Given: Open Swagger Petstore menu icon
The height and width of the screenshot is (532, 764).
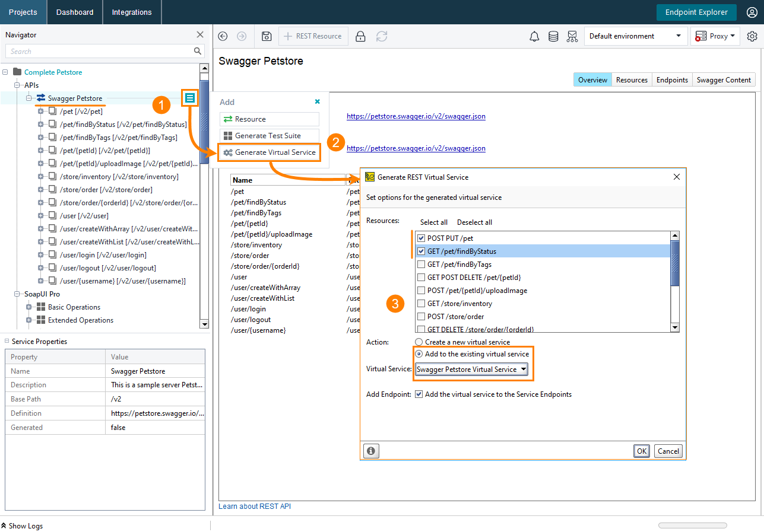Looking at the screenshot, I should 189,98.
